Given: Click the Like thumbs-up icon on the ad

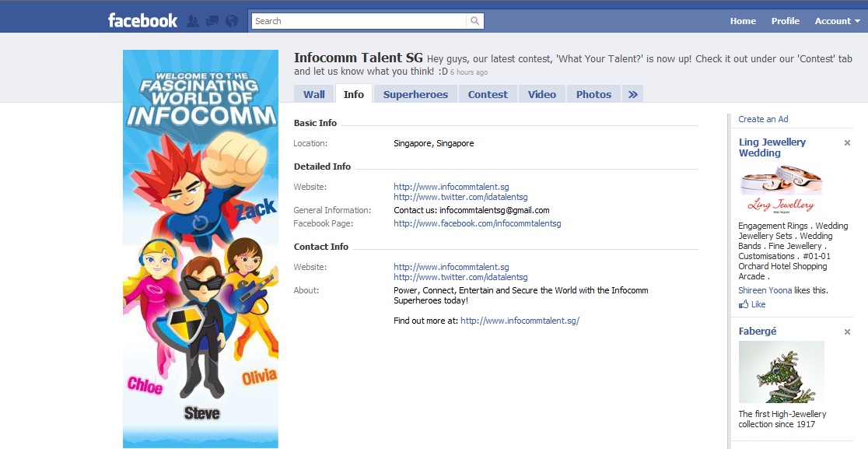Looking at the screenshot, I should click(744, 304).
